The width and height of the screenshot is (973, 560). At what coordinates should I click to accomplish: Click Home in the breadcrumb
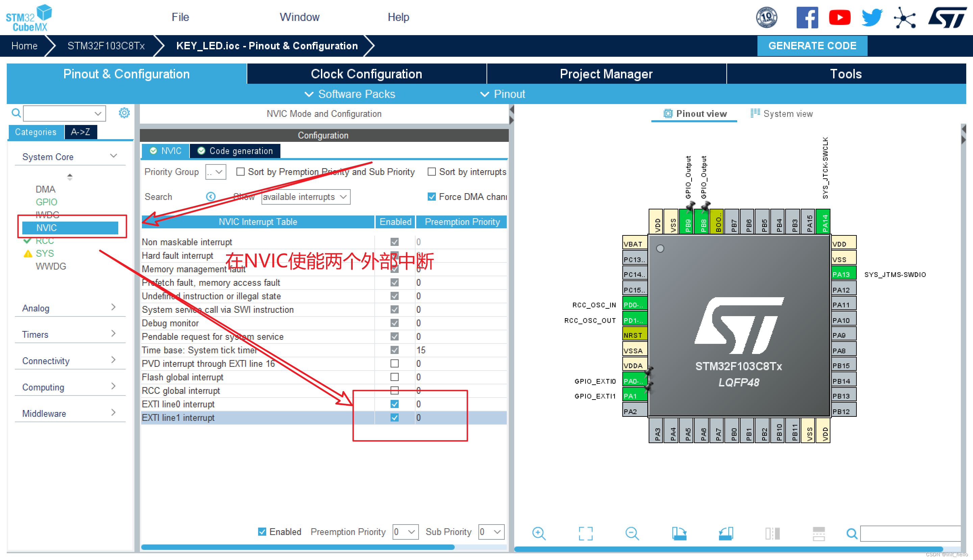pos(24,46)
